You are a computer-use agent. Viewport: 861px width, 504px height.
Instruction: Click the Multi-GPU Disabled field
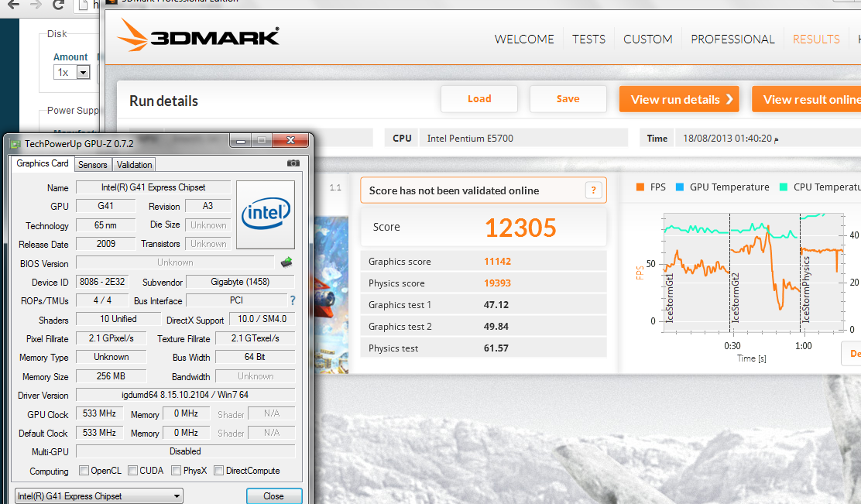185,451
